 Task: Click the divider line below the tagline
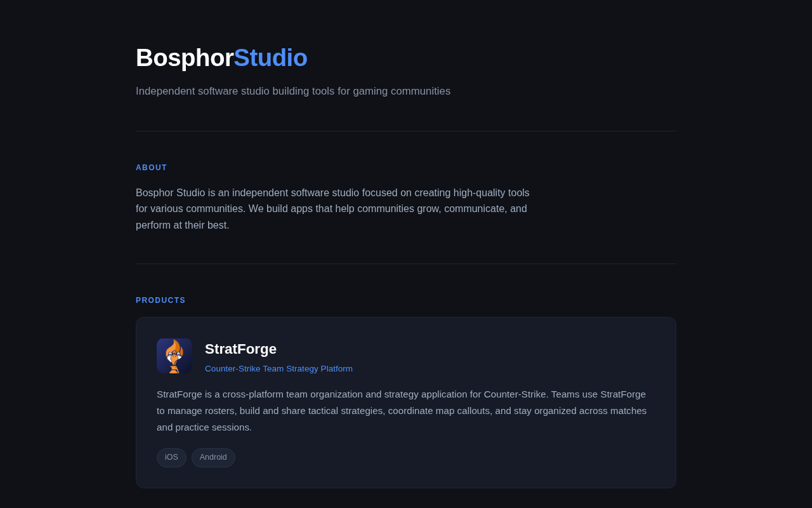pos(406,131)
